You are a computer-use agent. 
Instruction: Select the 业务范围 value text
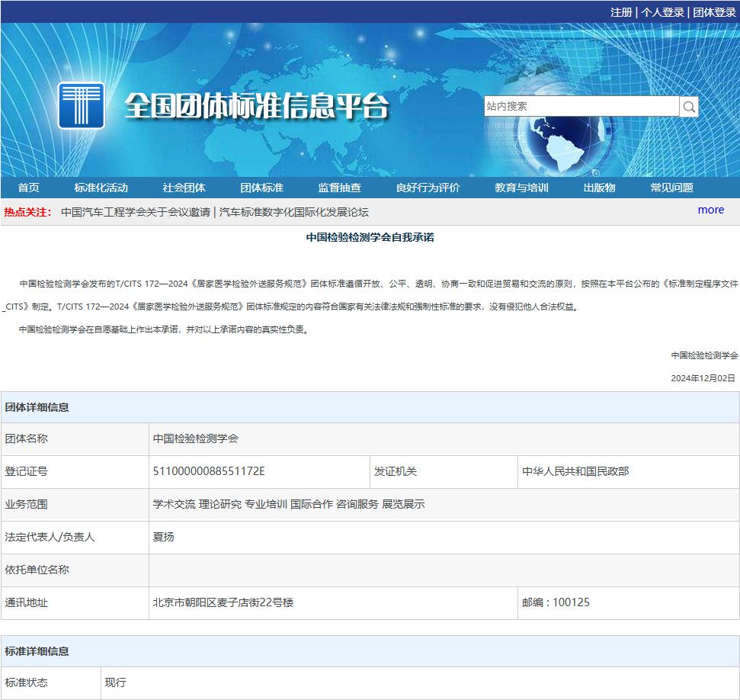pyautogui.click(x=289, y=505)
